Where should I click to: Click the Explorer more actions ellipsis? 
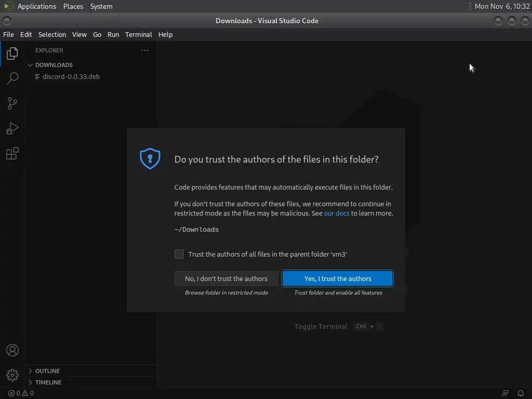(145, 50)
